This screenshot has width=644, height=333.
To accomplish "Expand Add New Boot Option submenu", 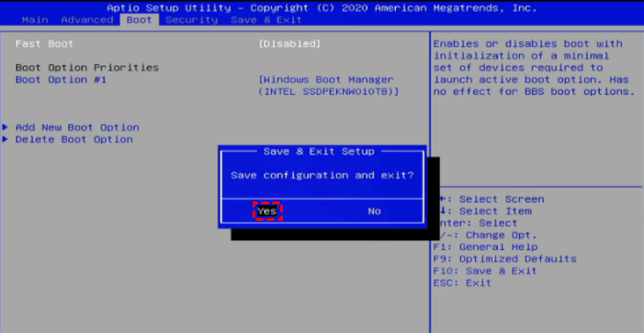I will coord(77,128).
